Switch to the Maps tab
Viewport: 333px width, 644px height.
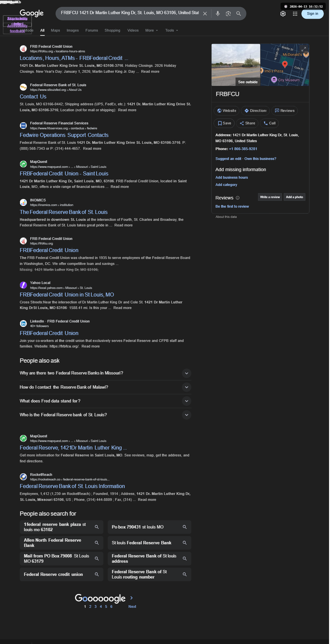[55, 30]
